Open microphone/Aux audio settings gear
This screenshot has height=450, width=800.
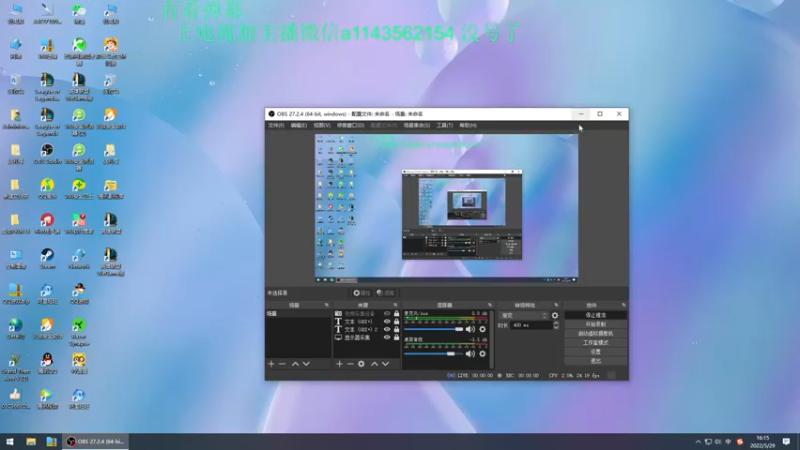point(482,329)
